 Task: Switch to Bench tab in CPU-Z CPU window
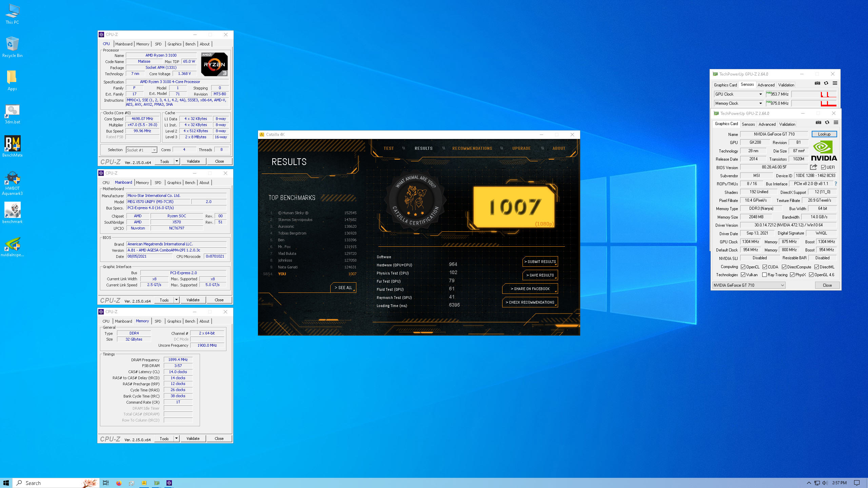(190, 44)
